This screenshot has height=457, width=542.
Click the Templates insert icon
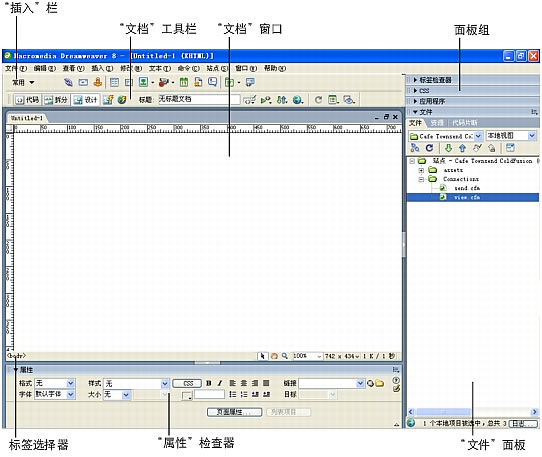(x=229, y=82)
